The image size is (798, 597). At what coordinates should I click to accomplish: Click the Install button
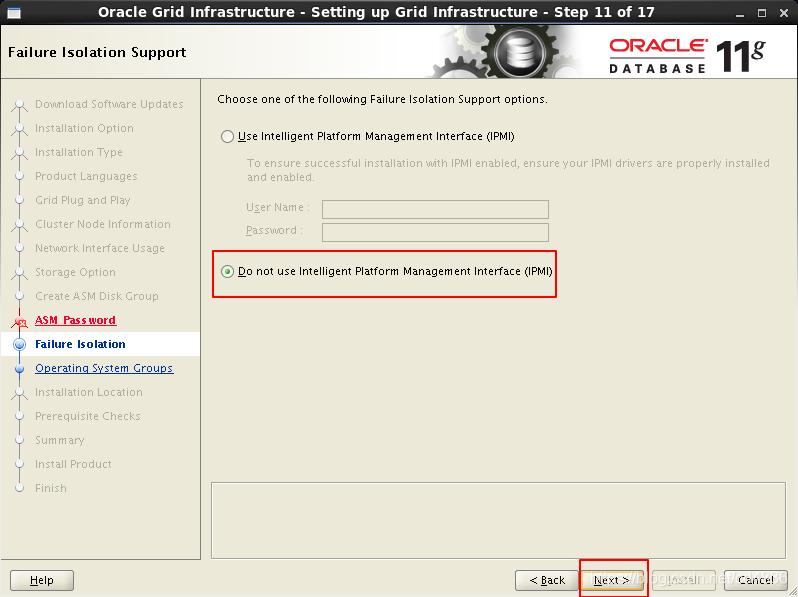(683, 580)
